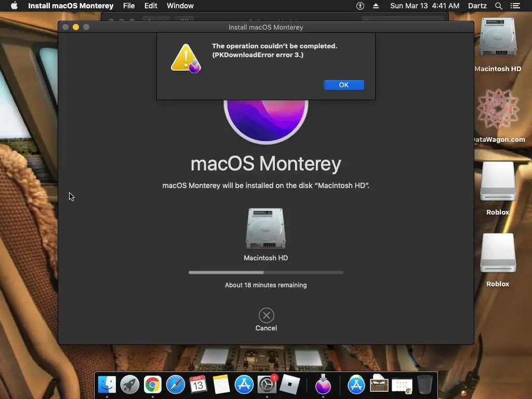Open Google Chrome from the Dock
Image resolution: width=532 pixels, height=399 pixels.
point(153,384)
